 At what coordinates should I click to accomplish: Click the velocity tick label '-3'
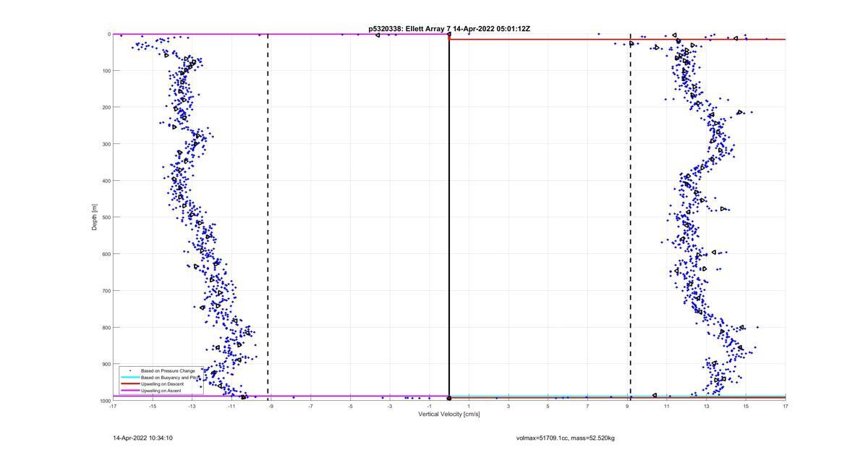click(x=389, y=407)
